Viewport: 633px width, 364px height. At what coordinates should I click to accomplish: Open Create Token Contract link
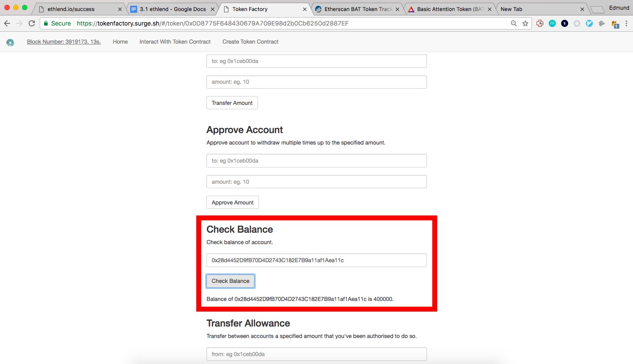click(x=250, y=42)
